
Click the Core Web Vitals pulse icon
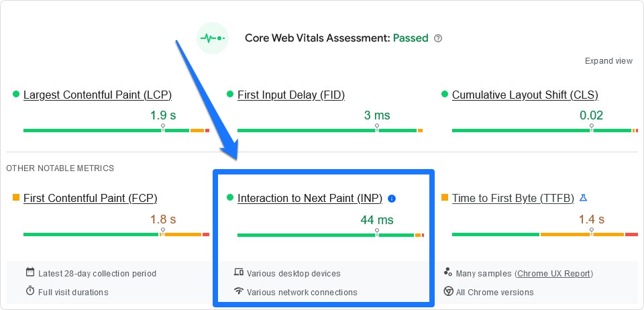pos(213,38)
